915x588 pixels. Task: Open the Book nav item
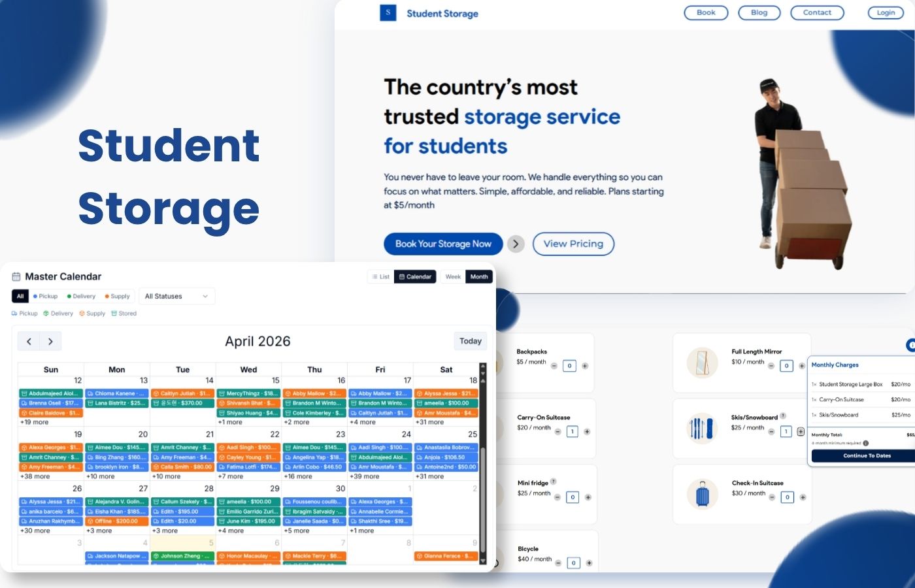coord(706,12)
